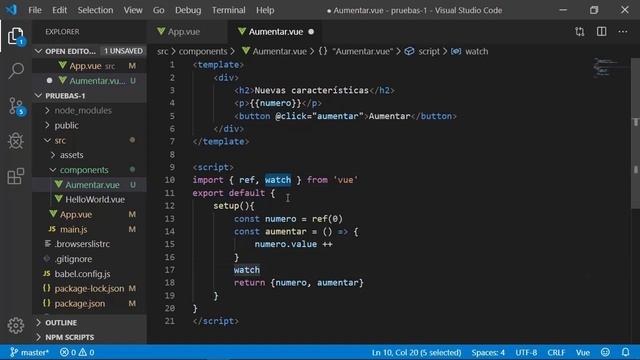This screenshot has width=640, height=360.
Task: Open the Debug menu
Action: (x=188, y=10)
